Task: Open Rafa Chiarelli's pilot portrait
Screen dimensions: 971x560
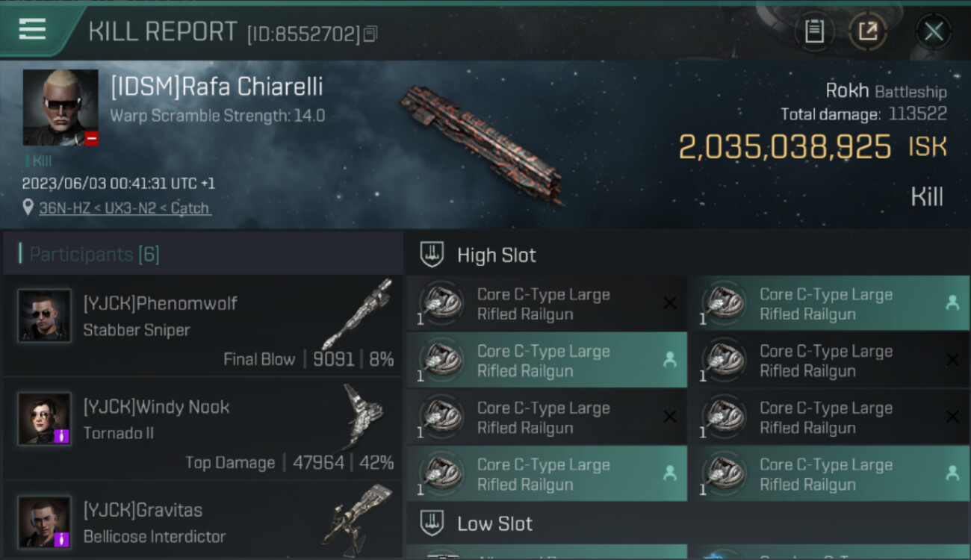Action: pos(61,108)
